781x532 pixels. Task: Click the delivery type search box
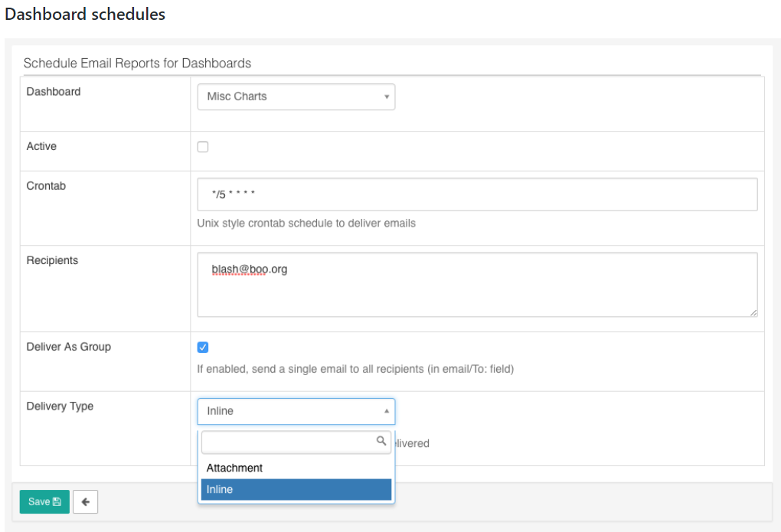point(289,442)
